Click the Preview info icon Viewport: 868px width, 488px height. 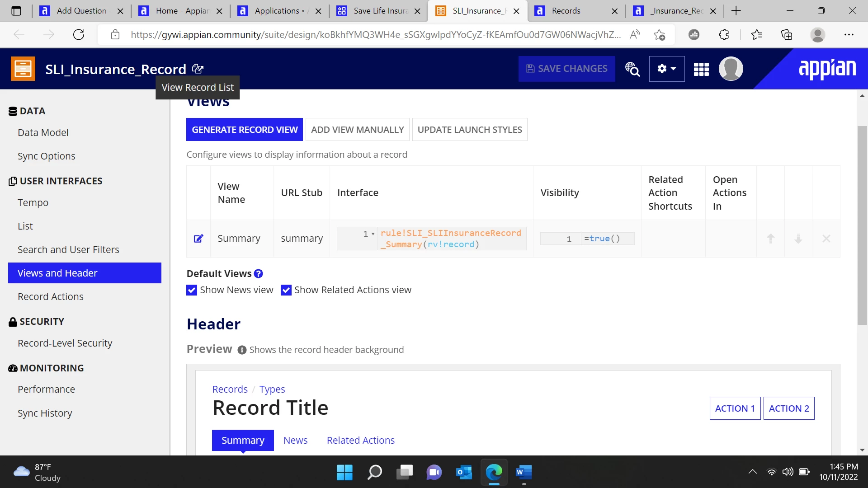[242, 350]
